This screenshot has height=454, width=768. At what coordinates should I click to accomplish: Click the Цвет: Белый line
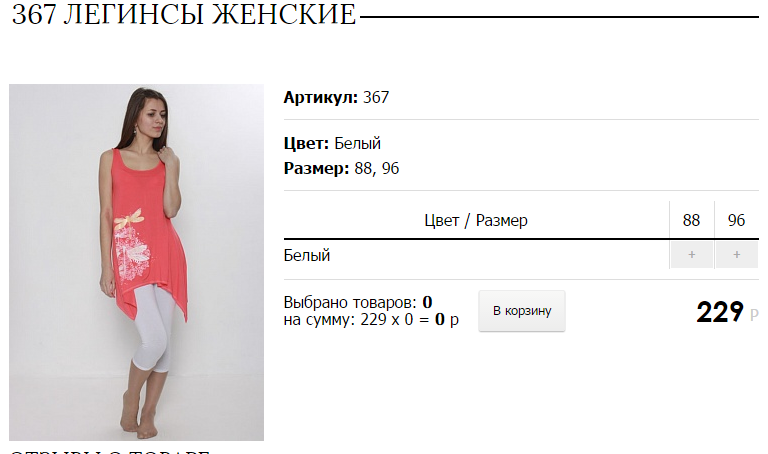coord(332,143)
